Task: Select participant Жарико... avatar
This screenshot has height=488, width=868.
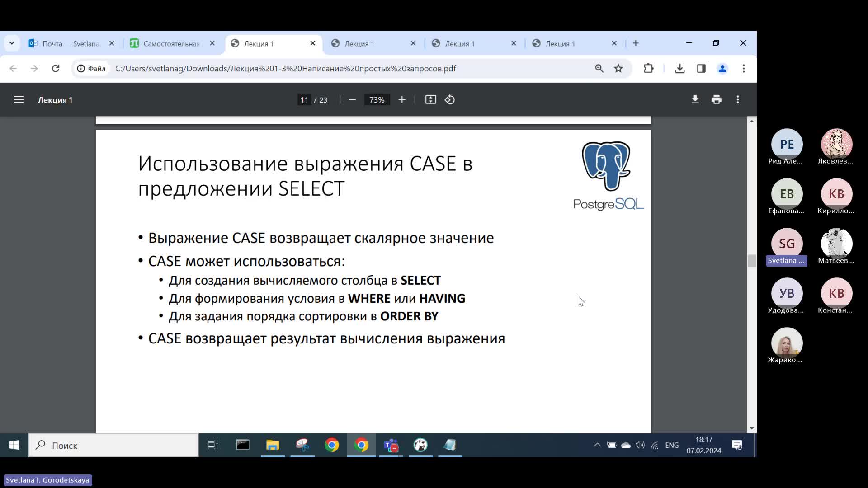Action: tap(787, 343)
